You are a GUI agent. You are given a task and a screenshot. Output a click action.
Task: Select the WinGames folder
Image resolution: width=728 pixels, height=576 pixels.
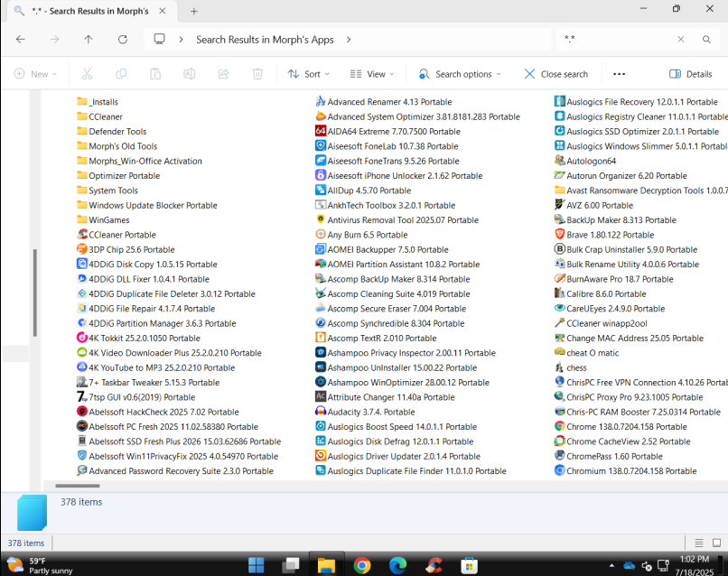[x=103, y=219]
